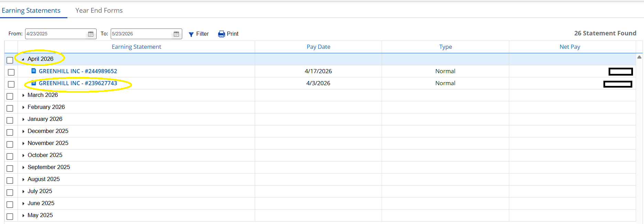Open GREENHILL INC - #244989652 statement link
This screenshot has width=644, height=224.
[78, 71]
